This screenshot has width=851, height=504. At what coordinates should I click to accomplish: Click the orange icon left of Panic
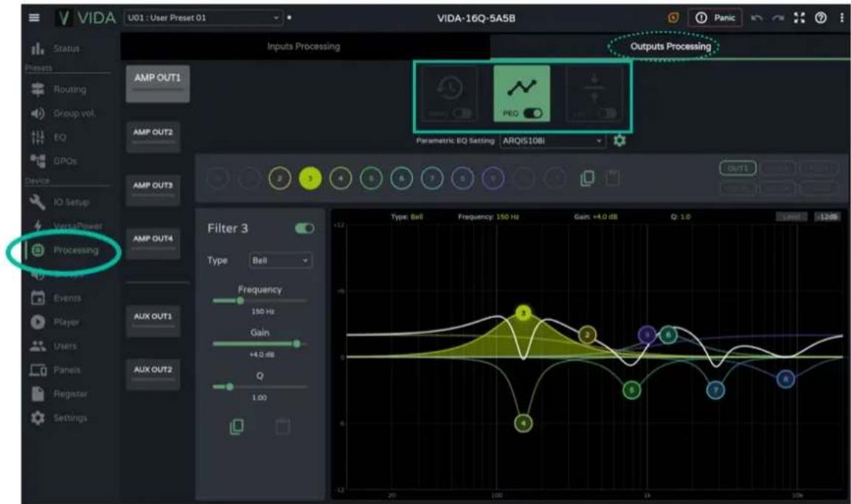click(673, 18)
